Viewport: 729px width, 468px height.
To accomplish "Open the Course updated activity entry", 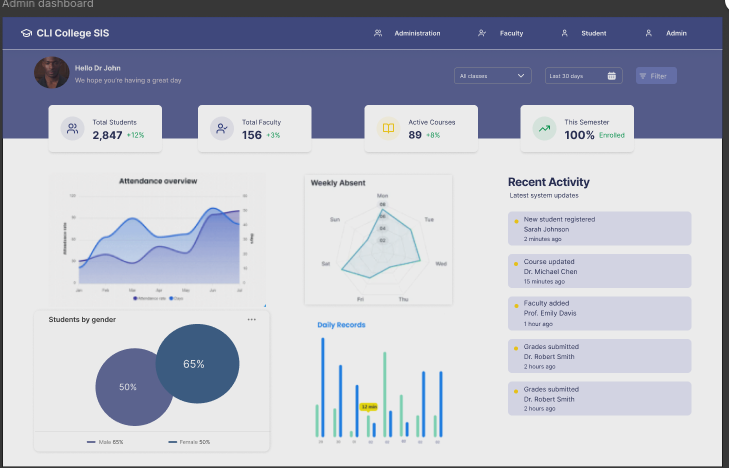I will point(600,271).
